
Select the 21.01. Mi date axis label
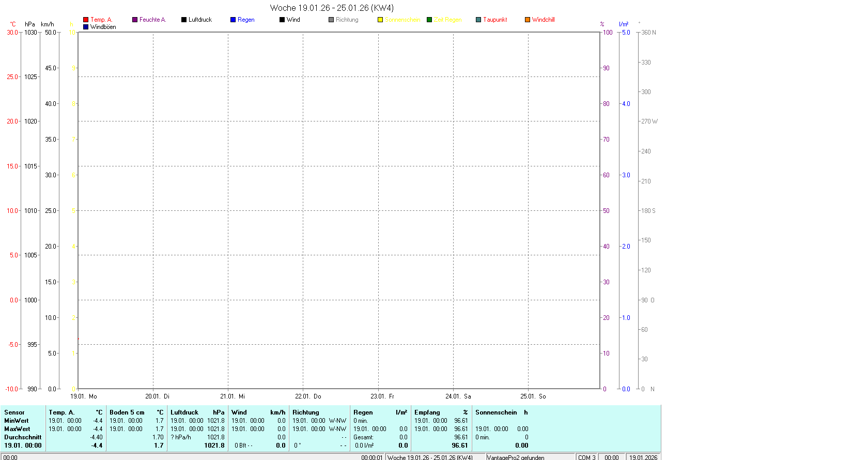pos(233,396)
